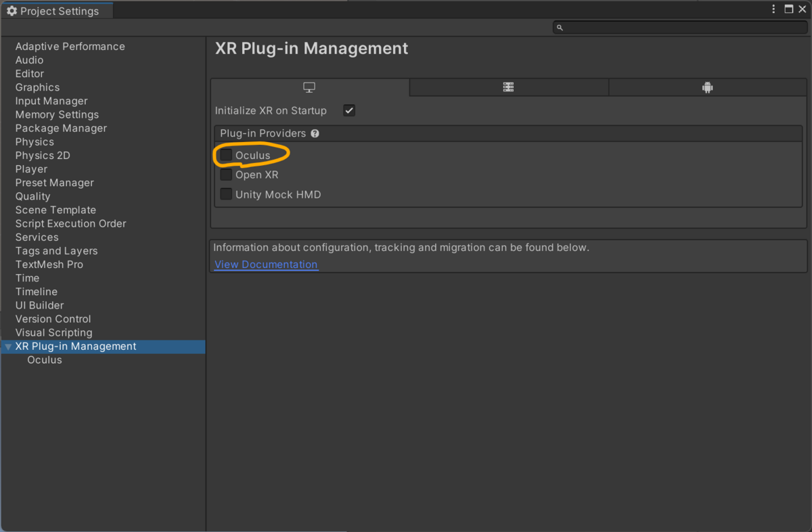Select Package Manager settings
This screenshot has width=812, height=532.
[x=61, y=128]
